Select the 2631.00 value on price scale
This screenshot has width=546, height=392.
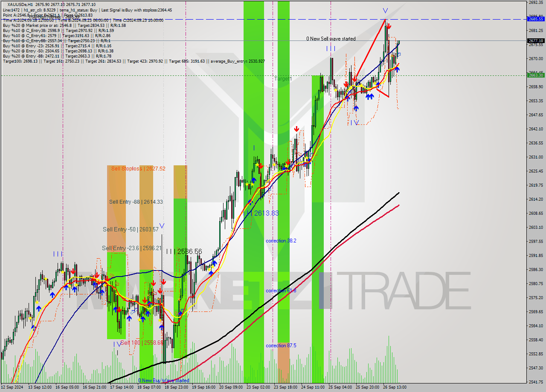tap(536, 157)
